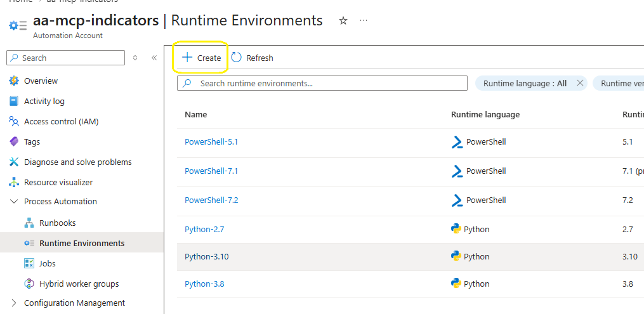Click the purple Tags icon
Image resolution: width=644 pixels, height=314 pixels.
14,141
